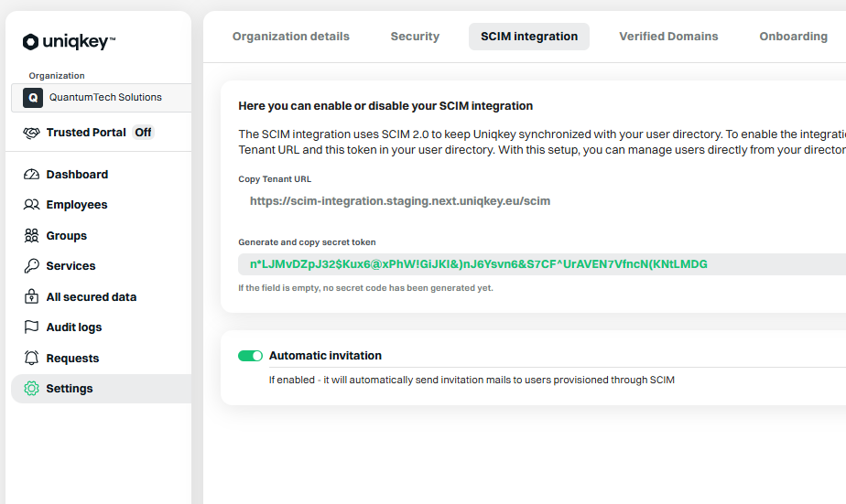Click the SCIM enable/disable heading
This screenshot has width=846, height=504.
point(385,106)
